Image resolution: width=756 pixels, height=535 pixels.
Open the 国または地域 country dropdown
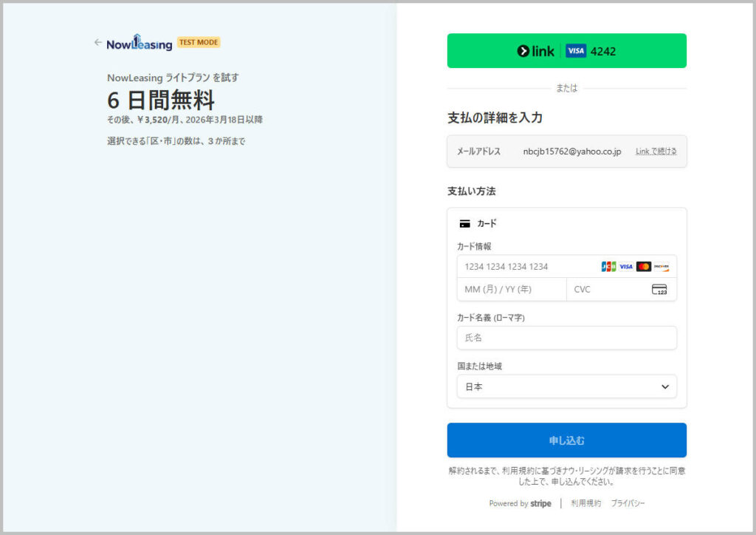click(566, 386)
